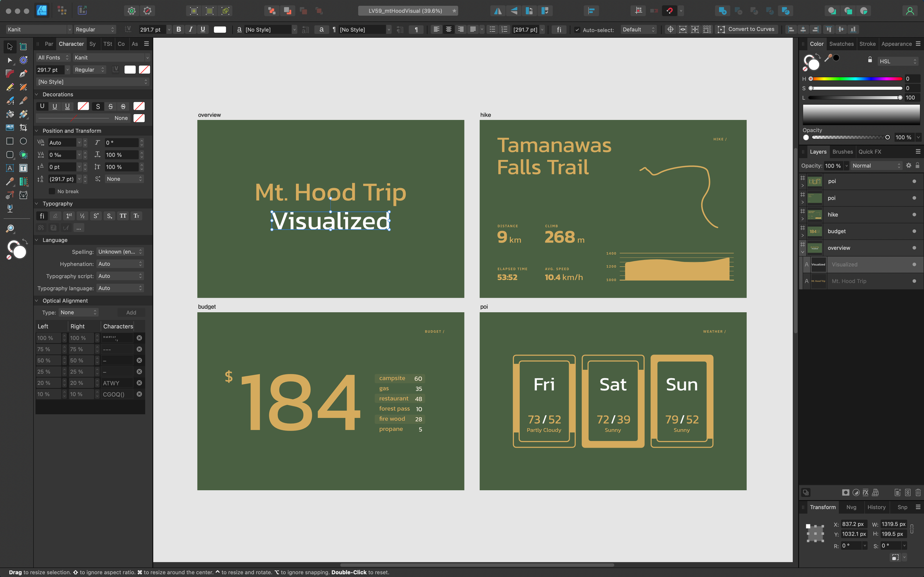Delete the selected layer via trash icon
Viewport: 924px width, 577px height.
(918, 492)
